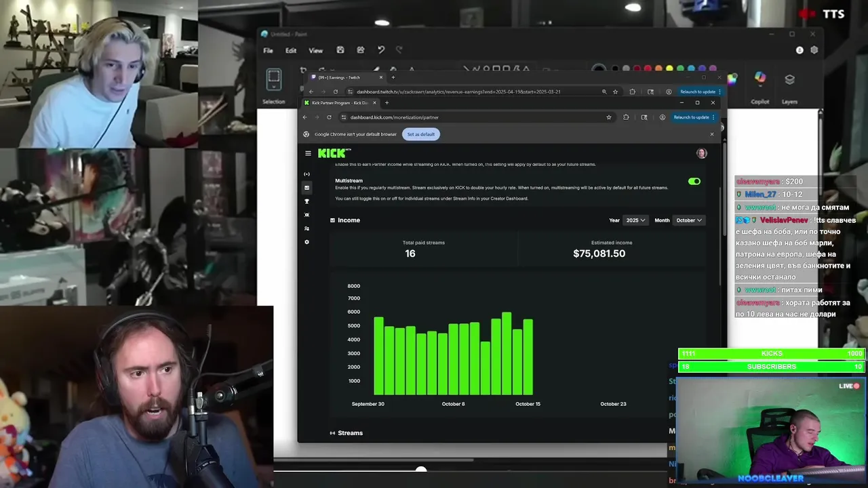Click Set as default button

[421, 134]
